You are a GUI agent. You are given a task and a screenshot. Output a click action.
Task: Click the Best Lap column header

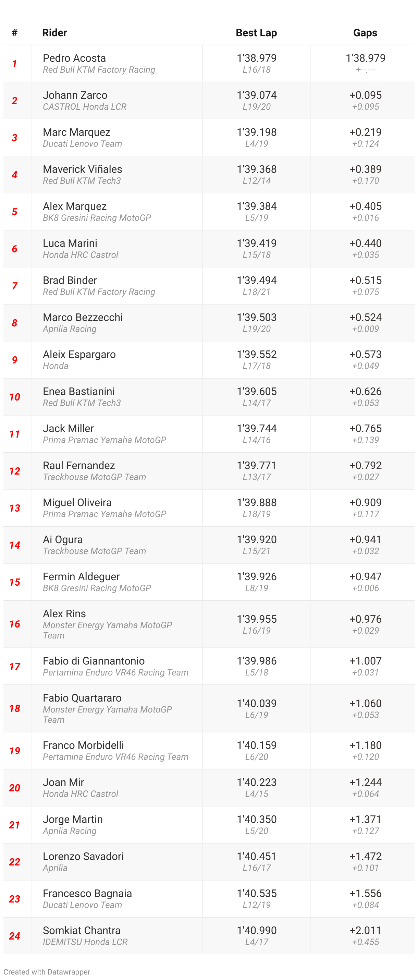point(256,33)
